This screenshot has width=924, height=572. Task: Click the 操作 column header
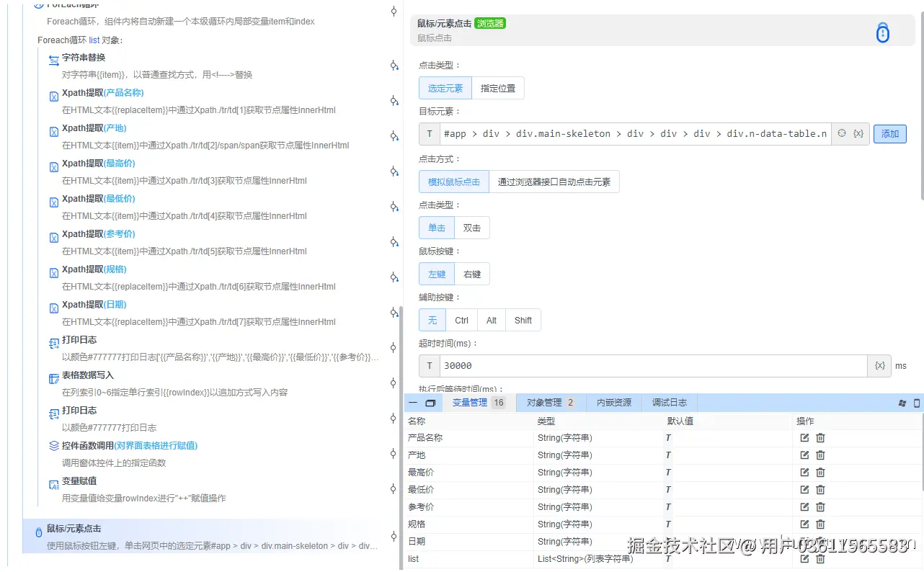point(805,421)
